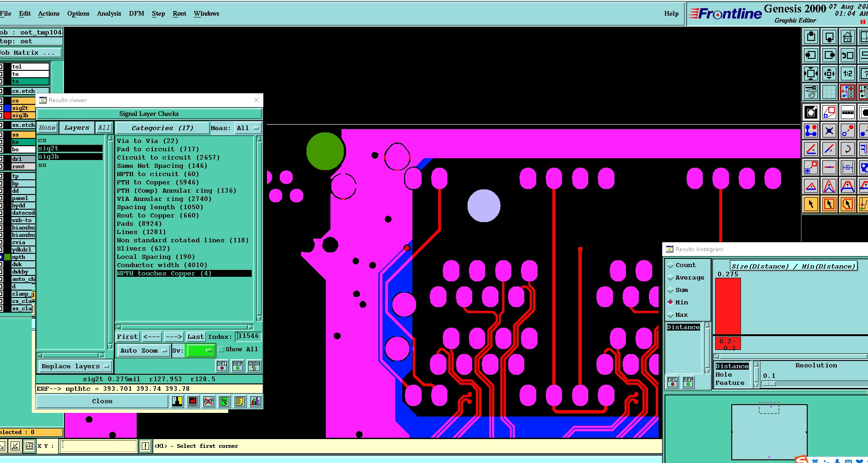Open the Actions menu
Viewport: 868px width, 463px height.
pos(49,14)
